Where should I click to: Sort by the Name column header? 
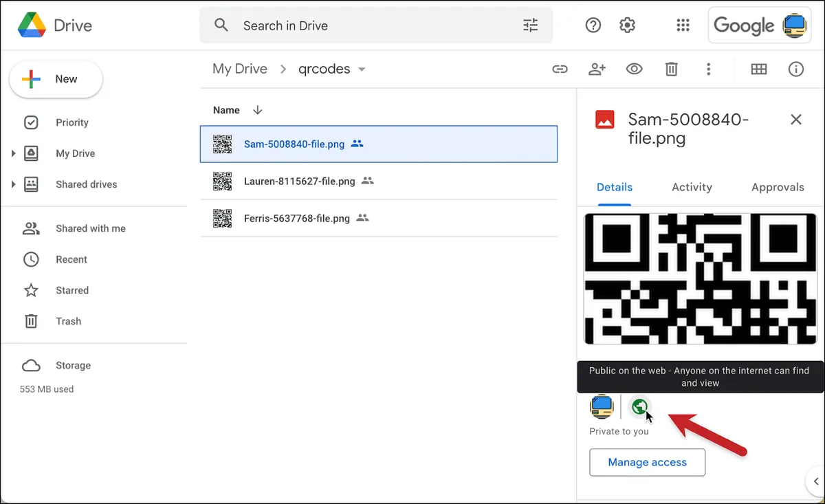point(226,110)
